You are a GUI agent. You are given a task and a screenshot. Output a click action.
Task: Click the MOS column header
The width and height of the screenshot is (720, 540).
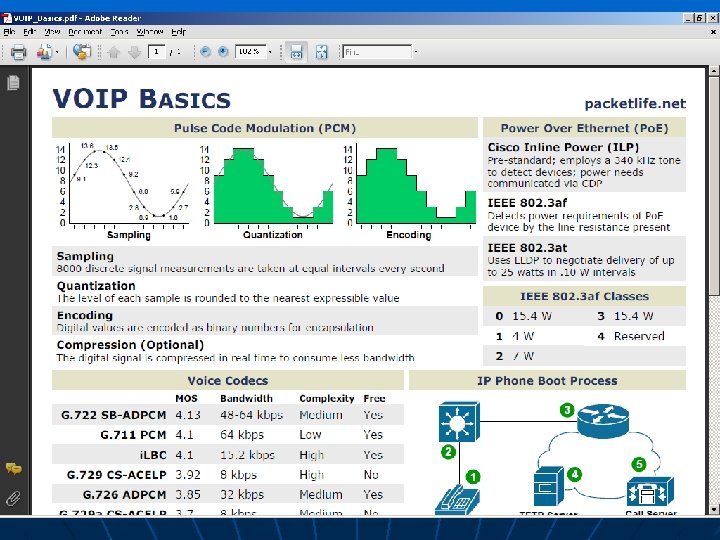[x=186, y=399]
